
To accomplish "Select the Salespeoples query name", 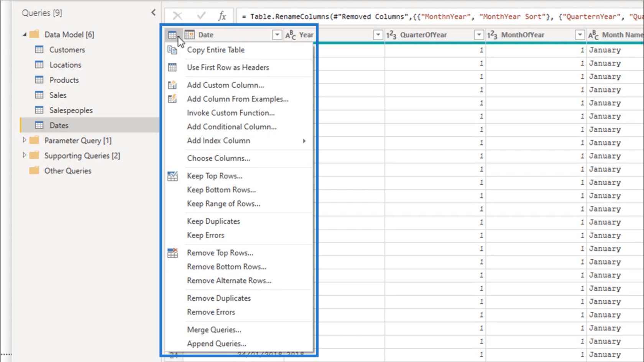I will (71, 110).
